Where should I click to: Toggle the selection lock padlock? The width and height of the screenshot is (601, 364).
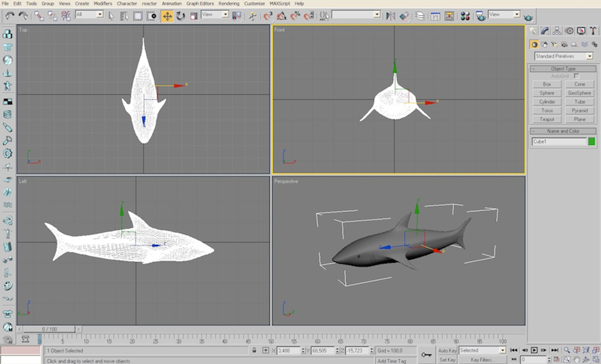point(254,351)
